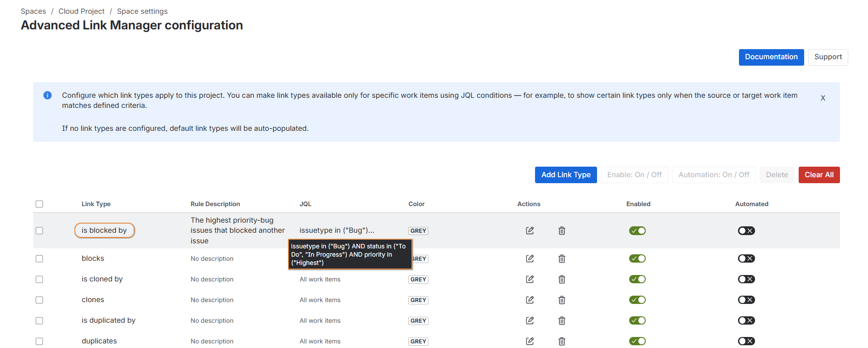
Task: Click the "is blocked by" link type label
Action: pos(104,230)
